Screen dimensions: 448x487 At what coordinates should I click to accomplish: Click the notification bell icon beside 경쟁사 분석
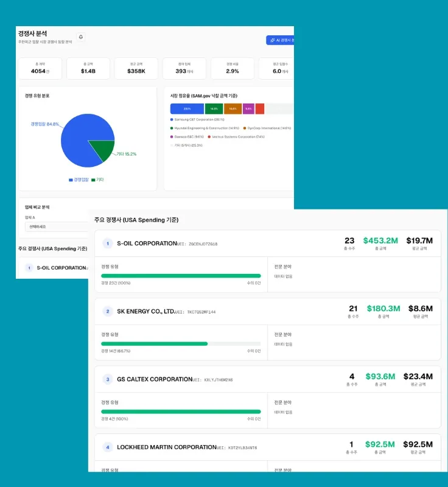pyautogui.click(x=81, y=37)
